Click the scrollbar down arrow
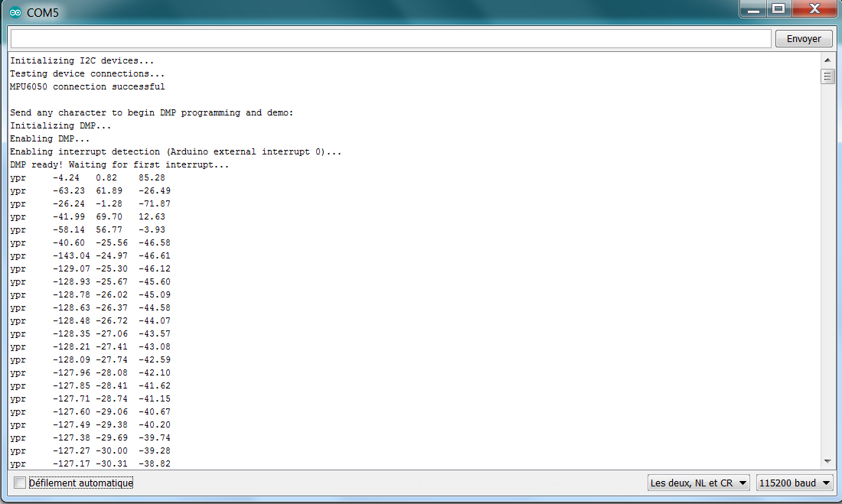 pyautogui.click(x=827, y=461)
